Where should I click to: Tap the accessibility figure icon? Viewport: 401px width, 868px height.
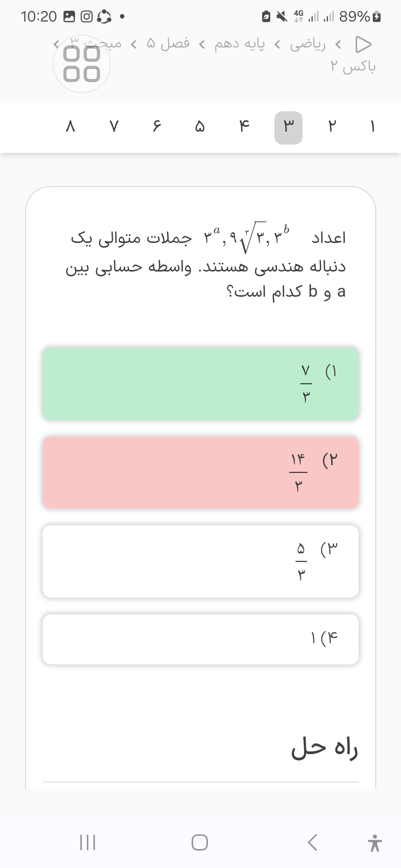click(375, 843)
